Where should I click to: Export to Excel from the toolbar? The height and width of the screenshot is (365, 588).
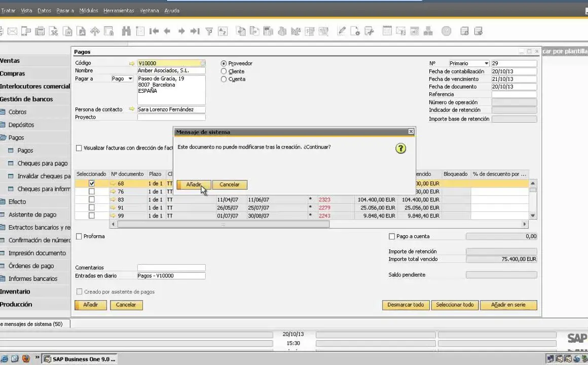click(54, 31)
